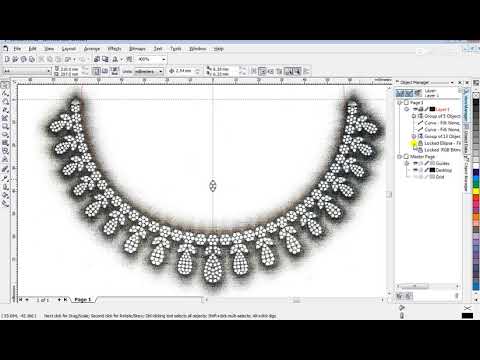Open the Edit menu
The height and width of the screenshot is (360, 480).
tap(32, 49)
